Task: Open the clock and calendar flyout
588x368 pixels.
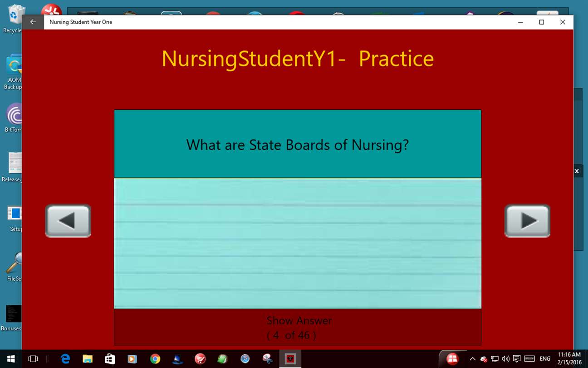Action: click(x=569, y=359)
